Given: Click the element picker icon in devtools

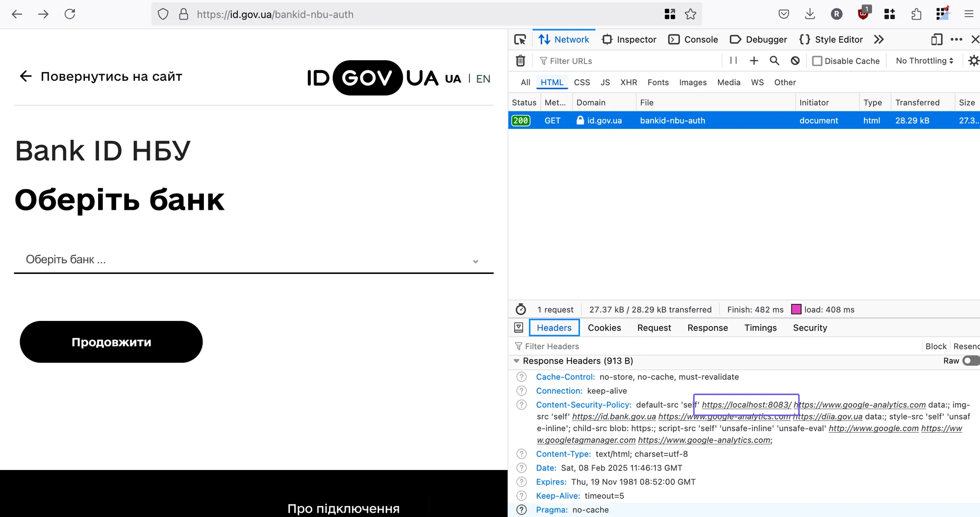Looking at the screenshot, I should [x=520, y=40].
